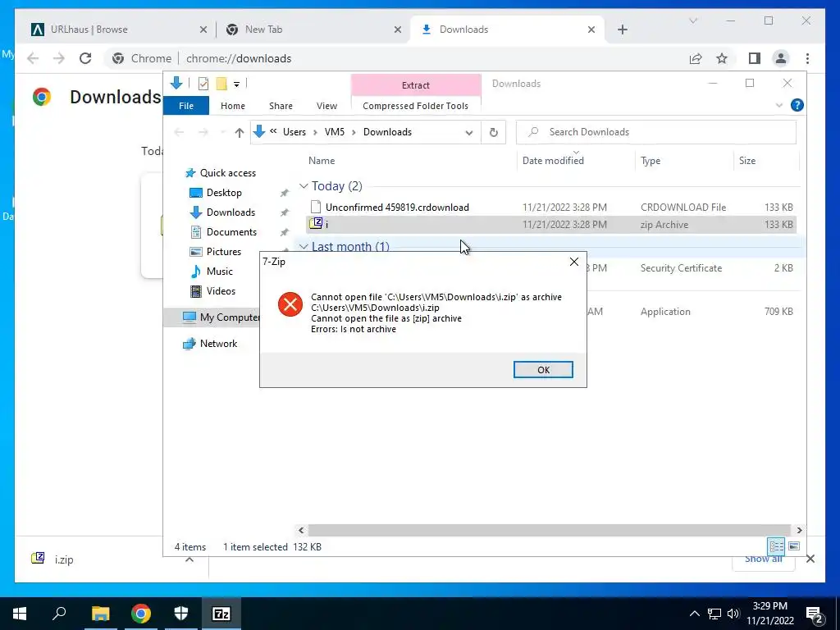Screen dimensions: 840x630
Task: Click the Explorer help question mark icon
Action: tap(797, 106)
